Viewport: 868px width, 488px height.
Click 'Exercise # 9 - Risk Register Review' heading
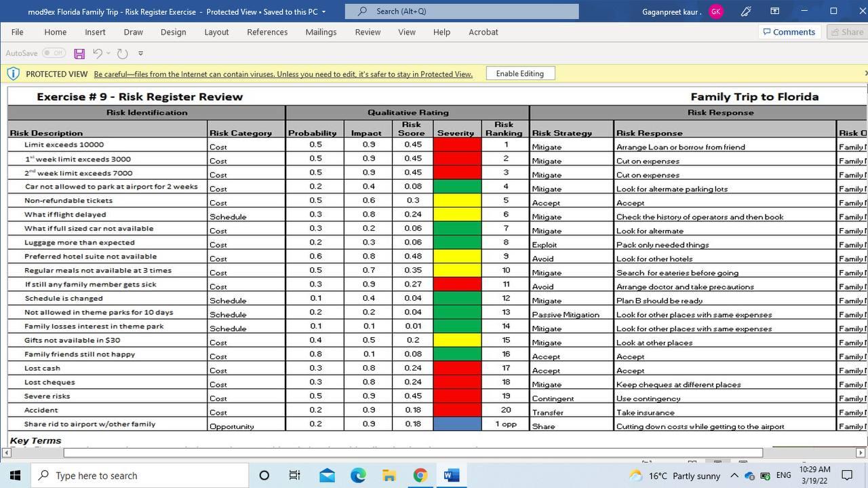pyautogui.click(x=140, y=96)
